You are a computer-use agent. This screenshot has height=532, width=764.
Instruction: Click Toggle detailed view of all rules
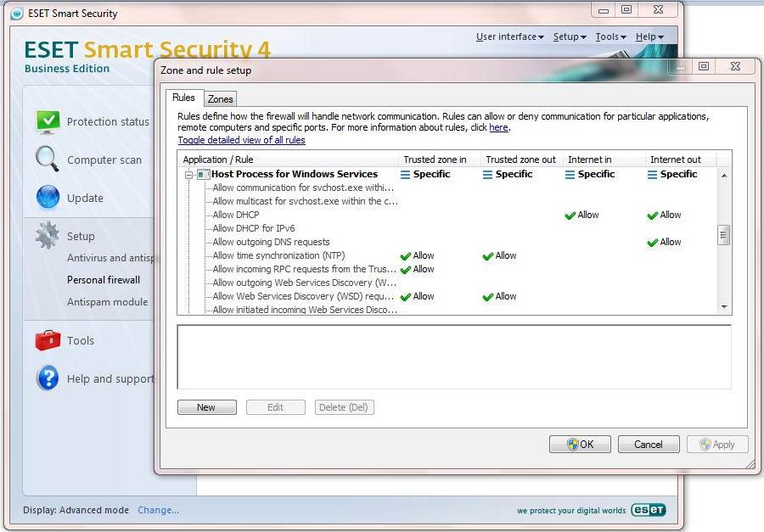pos(241,140)
